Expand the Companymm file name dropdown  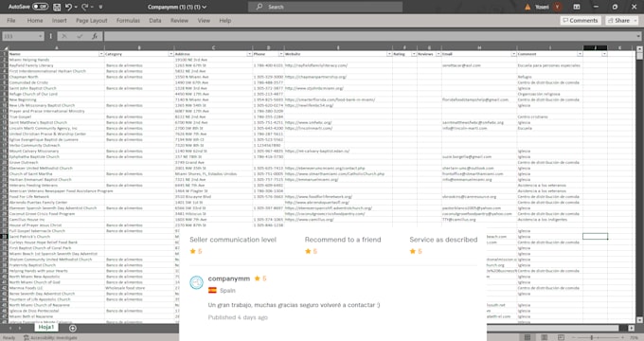[x=205, y=7]
